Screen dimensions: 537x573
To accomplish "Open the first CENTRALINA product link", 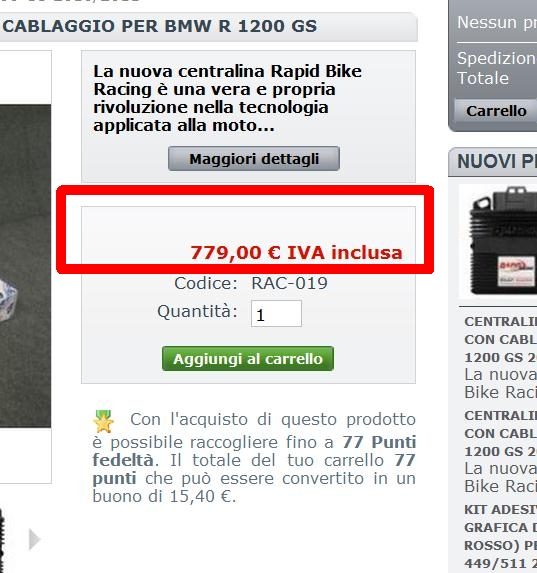I will pos(500,339).
